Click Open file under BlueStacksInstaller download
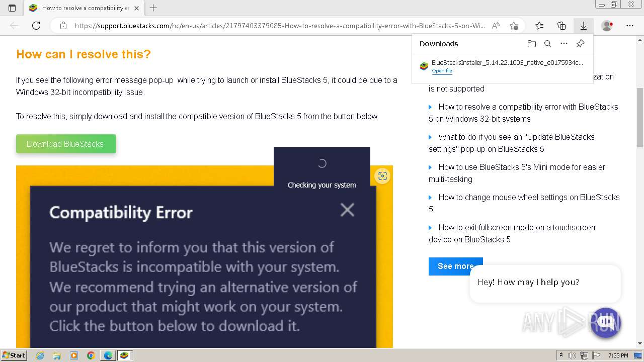644x362 pixels. 442,71
